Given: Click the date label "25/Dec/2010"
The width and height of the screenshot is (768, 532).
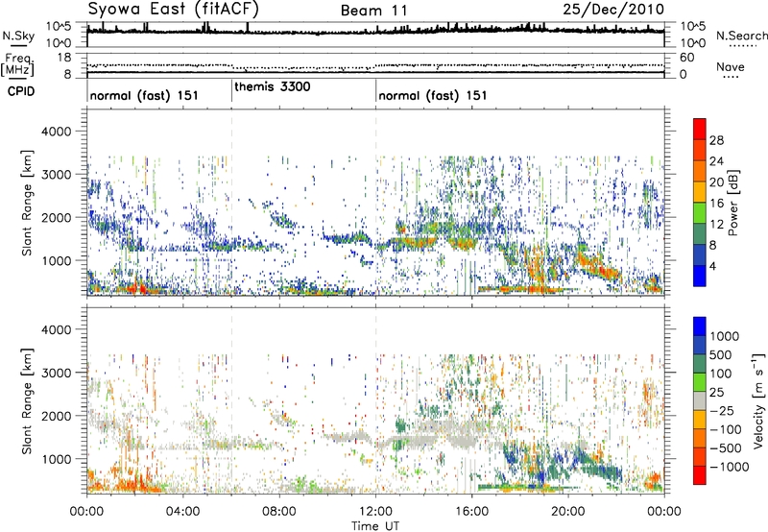Looking at the screenshot, I should pos(613,10).
